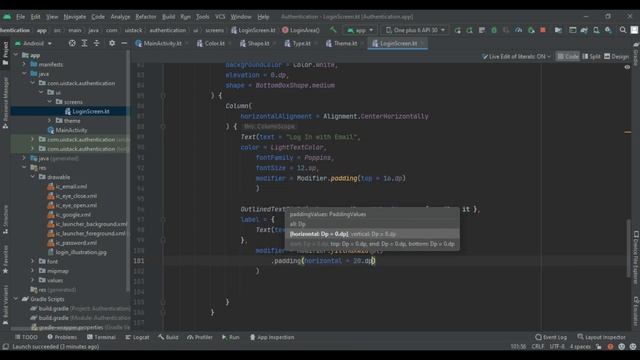Open Project panel settings gear
This screenshot has width=640, height=360.
pos(112,43)
